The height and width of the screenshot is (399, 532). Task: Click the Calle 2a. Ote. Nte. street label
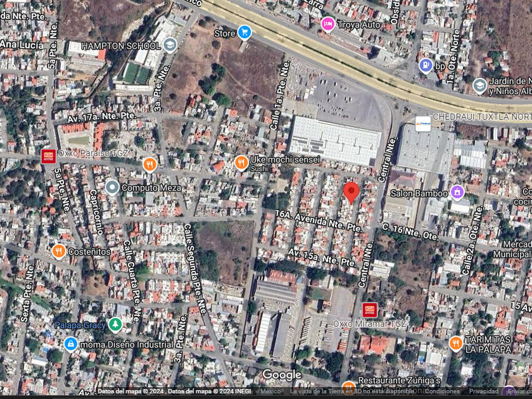point(472,240)
